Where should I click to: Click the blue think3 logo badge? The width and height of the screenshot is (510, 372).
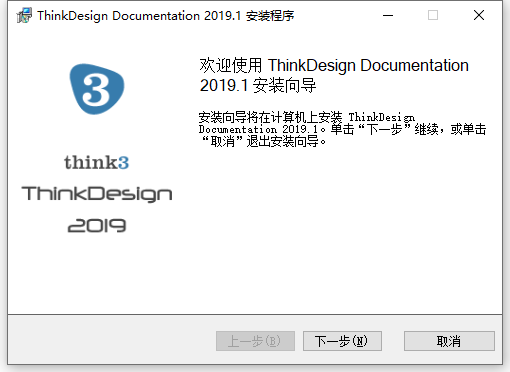96,89
